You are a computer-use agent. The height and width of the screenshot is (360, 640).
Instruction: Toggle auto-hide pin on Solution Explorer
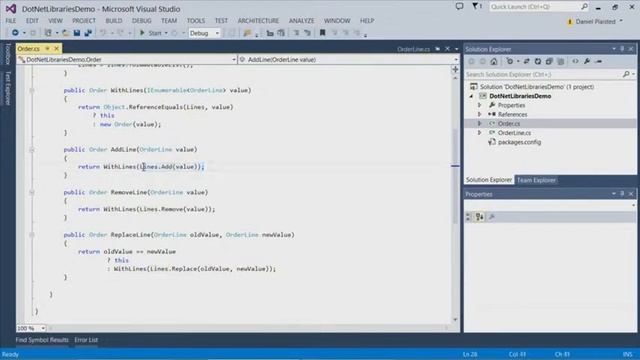click(x=622, y=49)
